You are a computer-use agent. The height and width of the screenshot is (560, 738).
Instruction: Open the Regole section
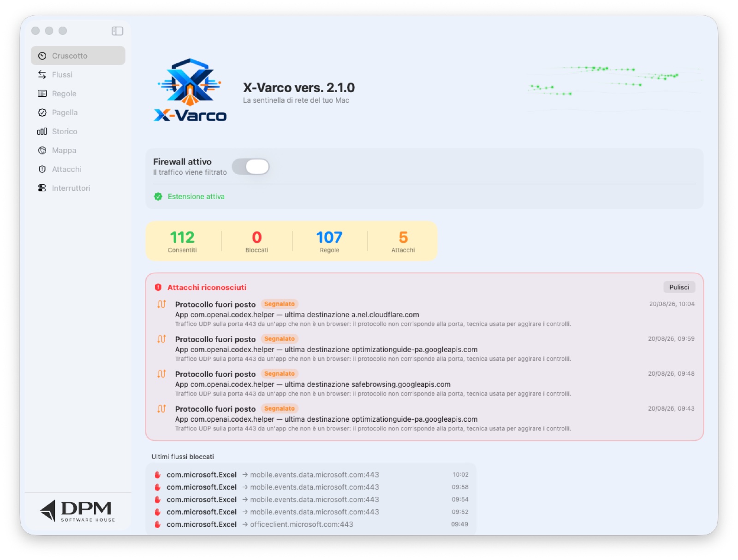pyautogui.click(x=78, y=94)
